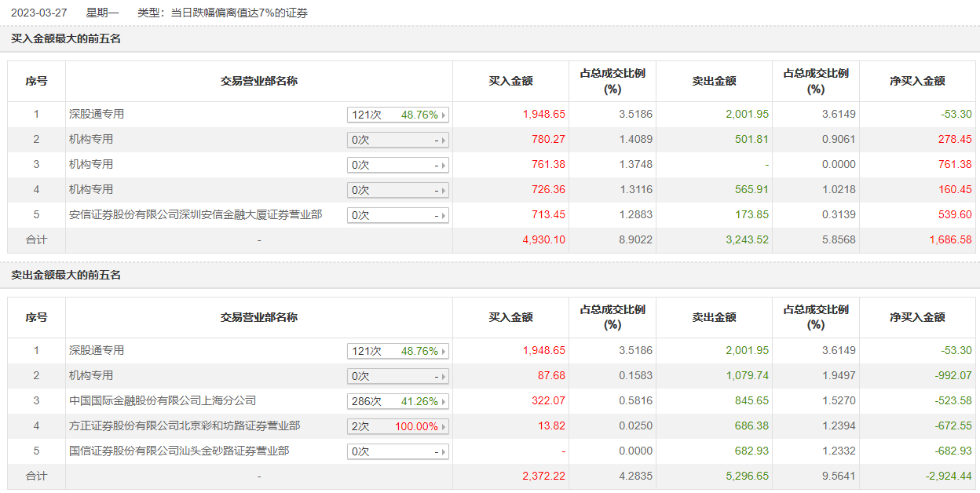This screenshot has width=980, height=493.
Task: Expand 0次 dropdown in sell-side row 2
Action: (398, 376)
